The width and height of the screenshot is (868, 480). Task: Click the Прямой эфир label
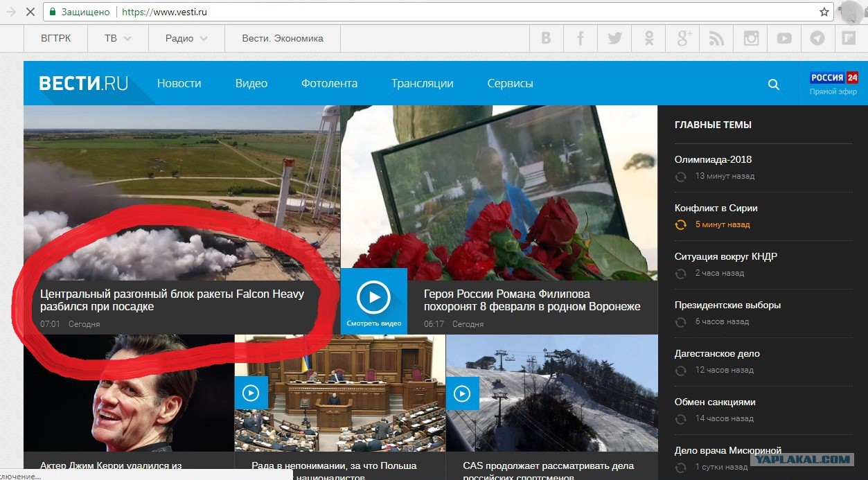833,92
